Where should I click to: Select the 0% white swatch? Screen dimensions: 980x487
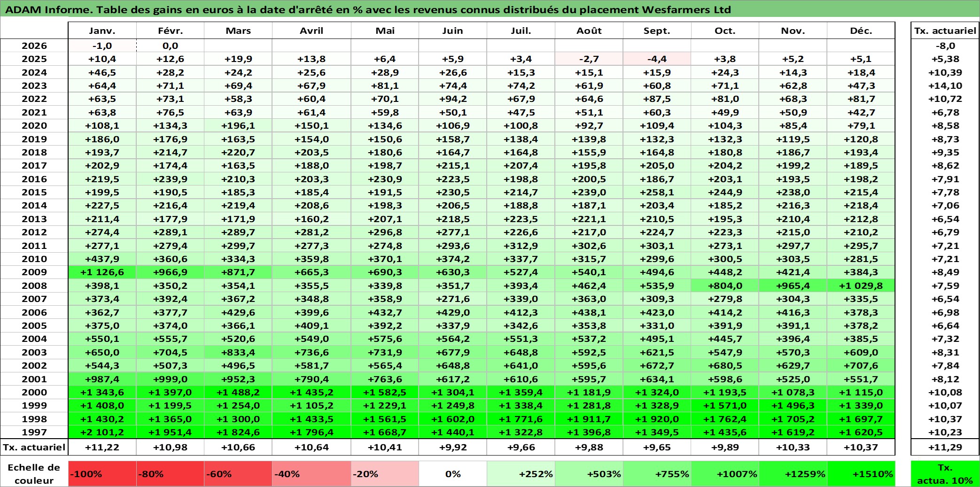453,474
